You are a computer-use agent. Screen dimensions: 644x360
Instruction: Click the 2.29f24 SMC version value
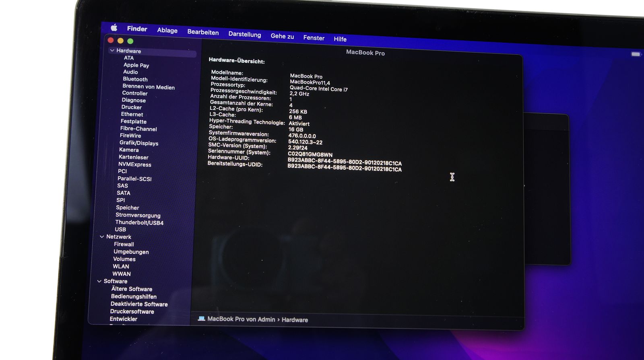[x=297, y=148]
